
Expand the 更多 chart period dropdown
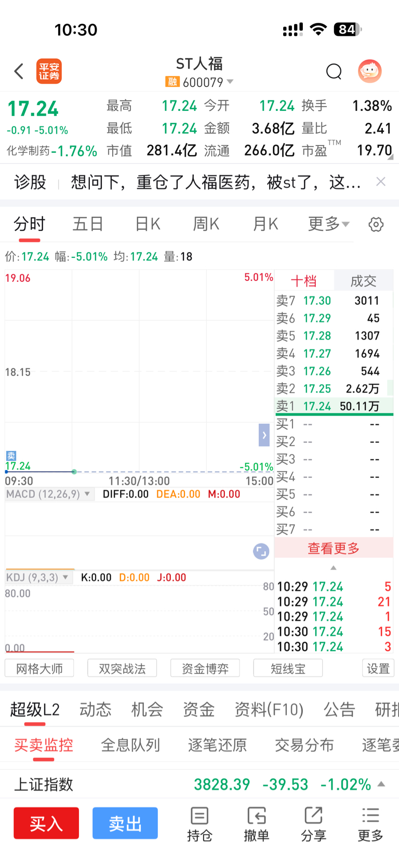tap(329, 224)
